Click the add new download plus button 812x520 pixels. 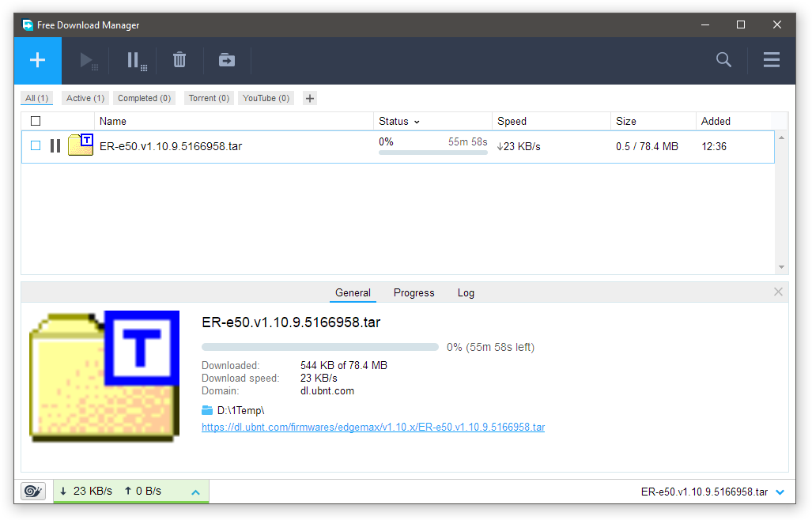[x=37, y=60]
